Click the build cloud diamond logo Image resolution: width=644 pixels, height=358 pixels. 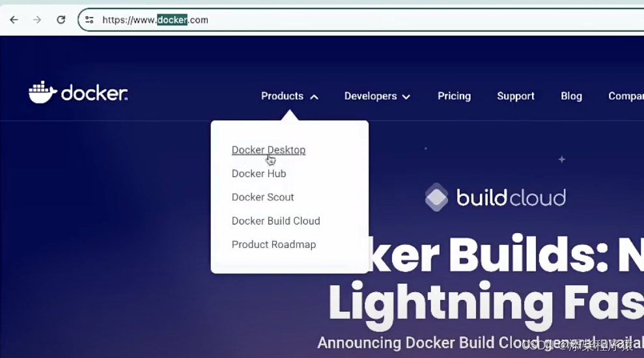click(x=436, y=197)
